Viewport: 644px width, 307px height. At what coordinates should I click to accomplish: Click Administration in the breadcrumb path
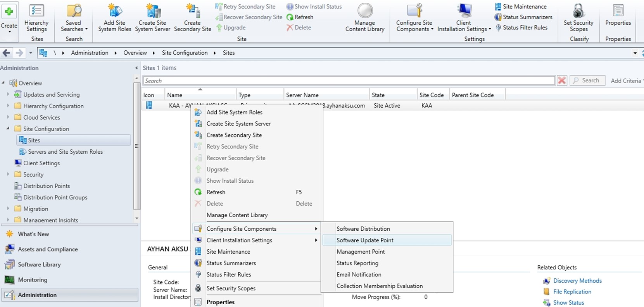90,53
